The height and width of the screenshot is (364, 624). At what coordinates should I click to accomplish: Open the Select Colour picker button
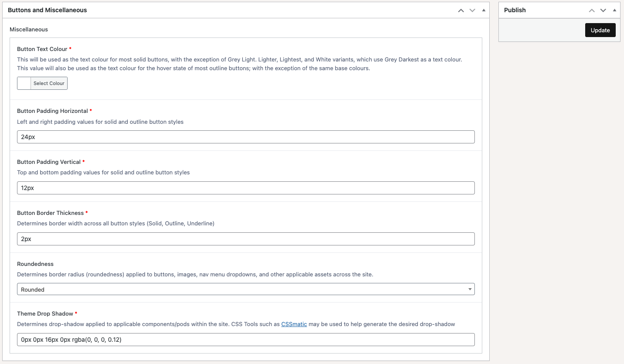coord(49,83)
